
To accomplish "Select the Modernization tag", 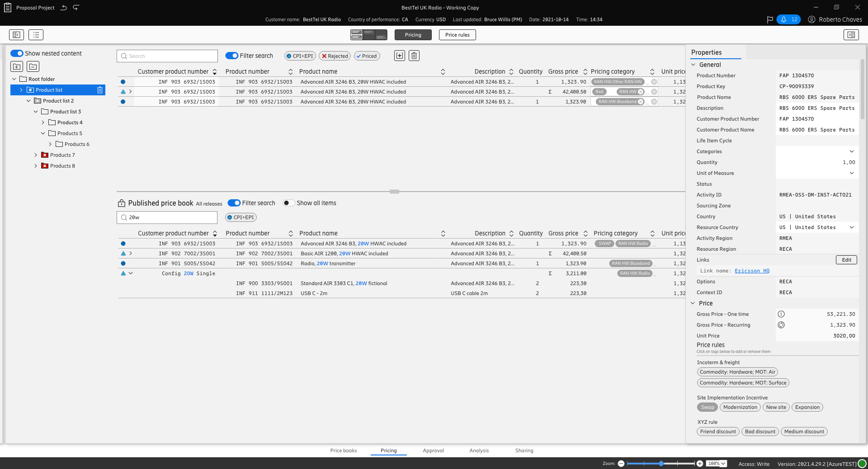I will tap(740, 407).
